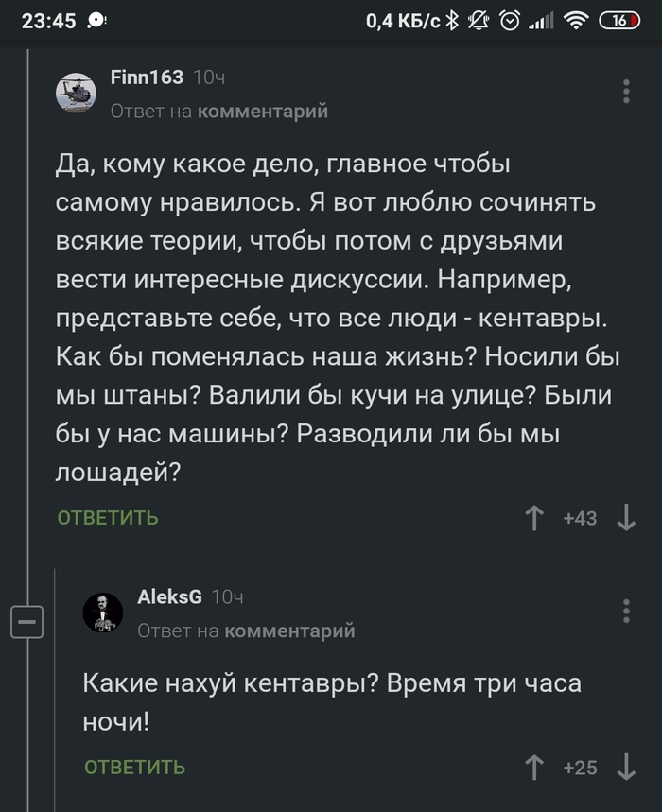This screenshot has width=662, height=812.
Task: Go to parent comment of Finn163's reply
Action: coord(261,112)
